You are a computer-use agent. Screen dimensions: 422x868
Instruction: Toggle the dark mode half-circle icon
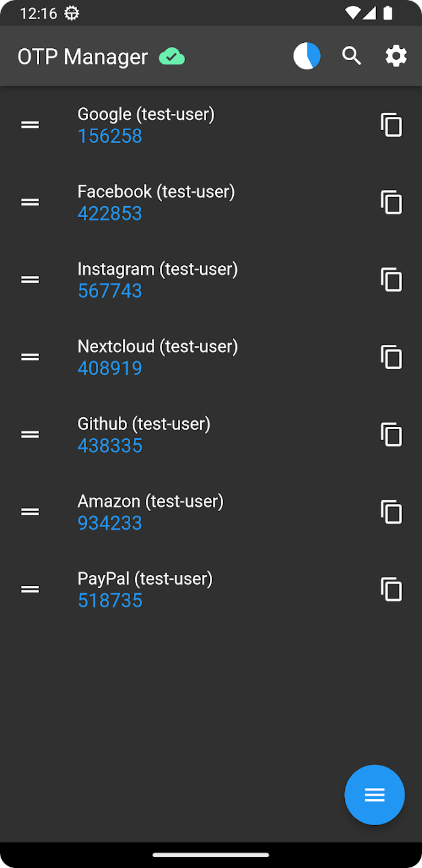pyautogui.click(x=307, y=55)
